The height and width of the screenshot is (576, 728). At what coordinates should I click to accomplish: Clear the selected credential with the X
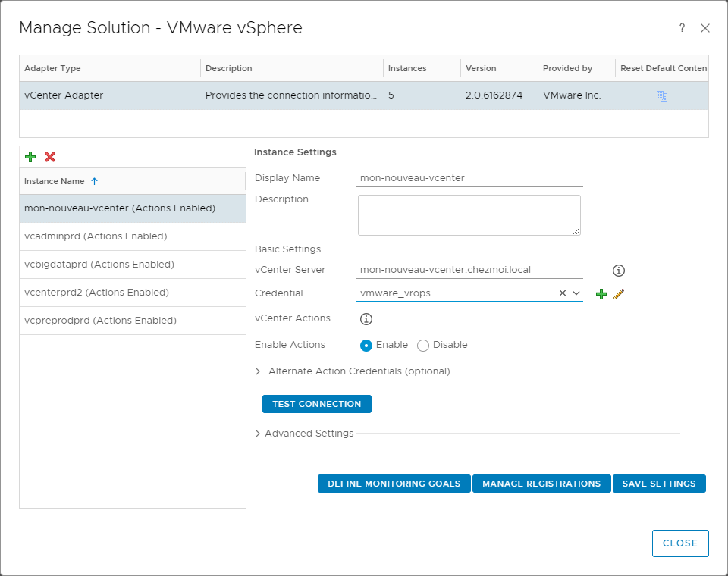pyautogui.click(x=563, y=293)
